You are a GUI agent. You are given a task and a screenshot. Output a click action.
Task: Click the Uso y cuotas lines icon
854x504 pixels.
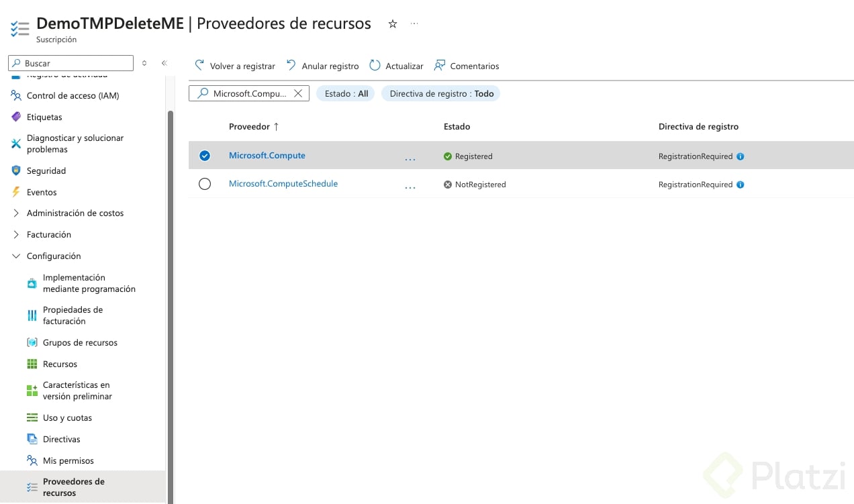[x=32, y=417]
